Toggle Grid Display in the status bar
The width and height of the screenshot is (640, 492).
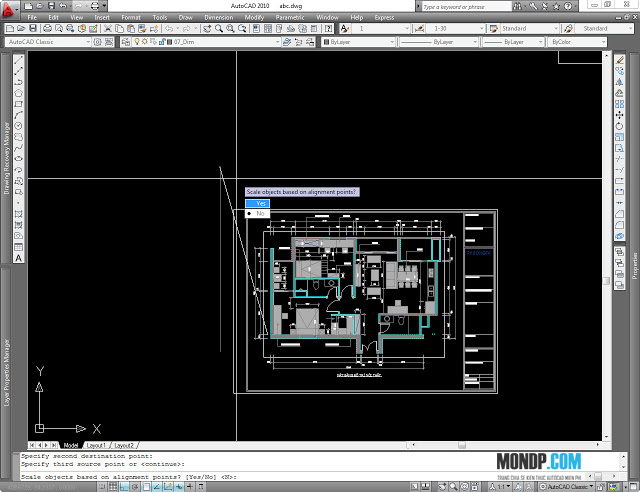coord(113,487)
